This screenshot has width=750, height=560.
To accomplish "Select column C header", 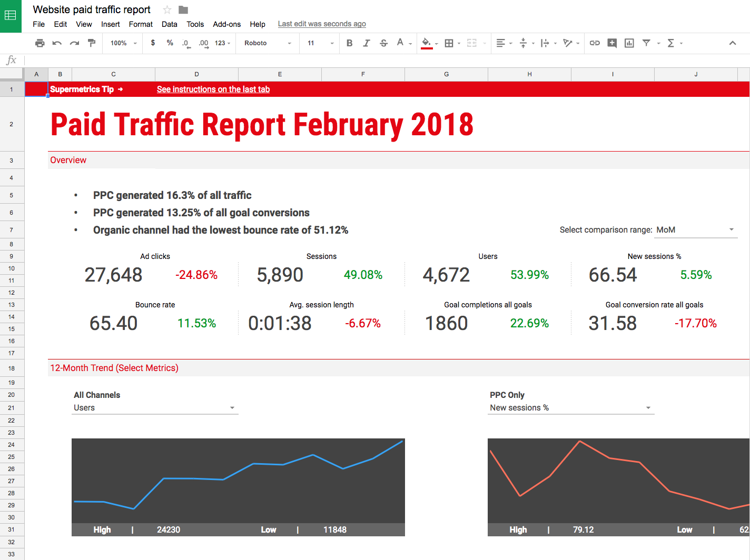I will [x=113, y=74].
